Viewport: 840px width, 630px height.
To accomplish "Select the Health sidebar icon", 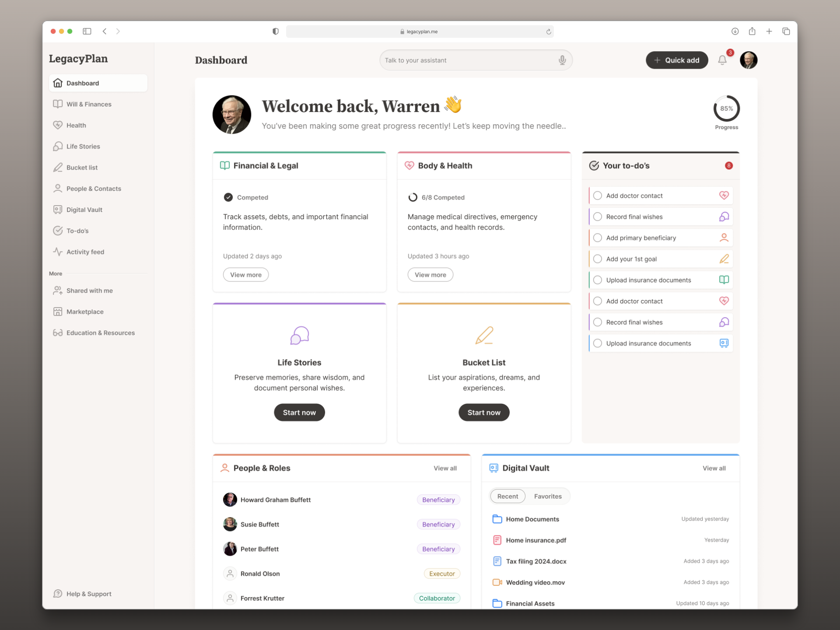I will 58,125.
